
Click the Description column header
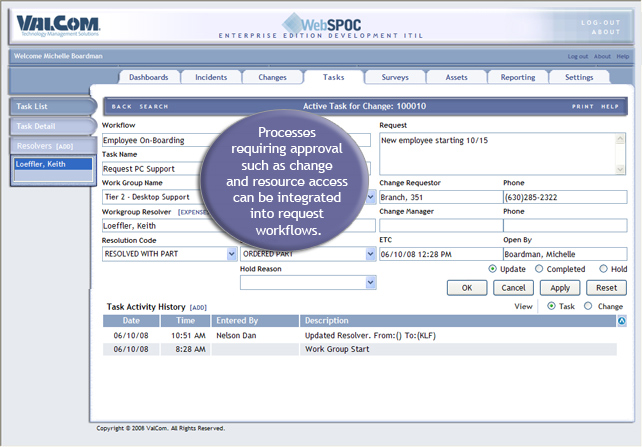[459, 321]
